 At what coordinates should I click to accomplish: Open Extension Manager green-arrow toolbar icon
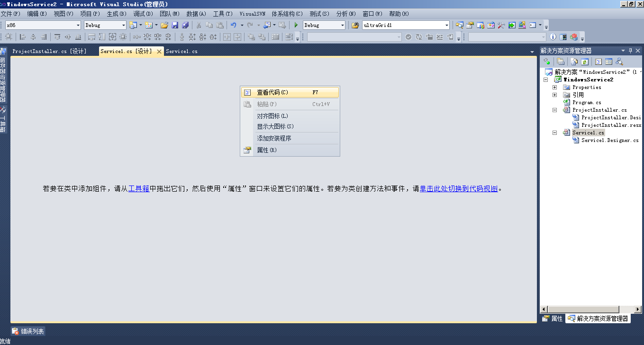pos(512,25)
